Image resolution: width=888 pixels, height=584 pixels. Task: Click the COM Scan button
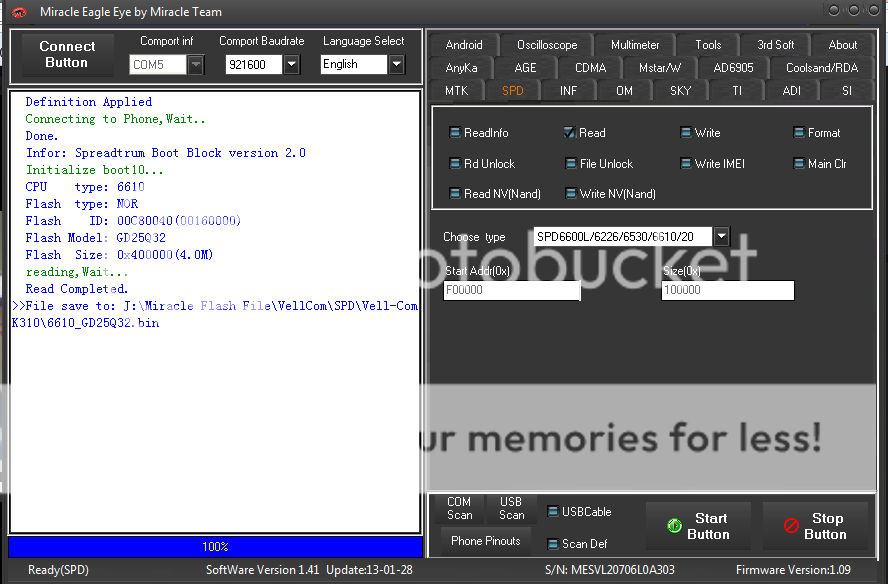[459, 508]
